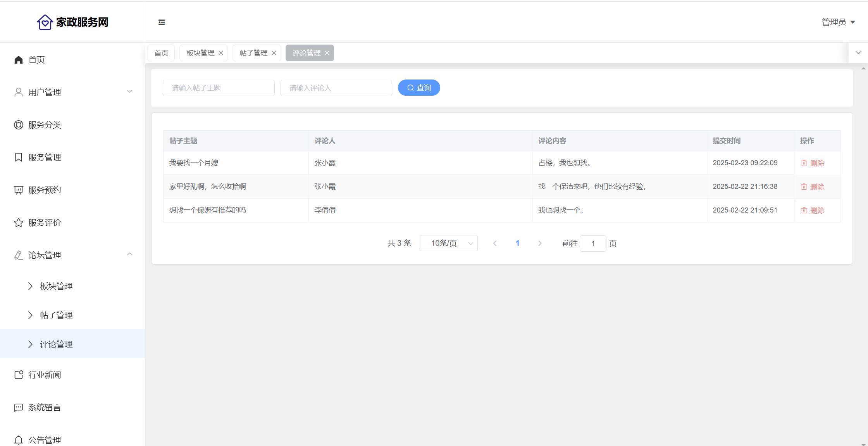Go to next pagination page

tap(540, 244)
